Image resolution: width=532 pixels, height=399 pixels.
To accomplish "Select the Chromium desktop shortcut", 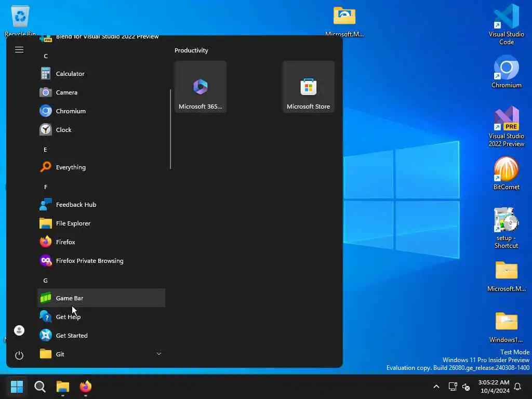I will click(x=506, y=72).
